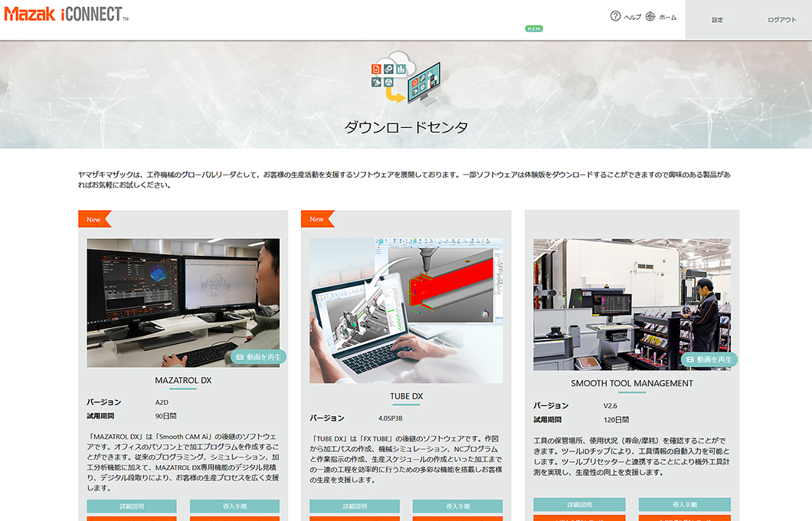Click the New badge on TUBE DX card
812x521 pixels.
(x=317, y=219)
